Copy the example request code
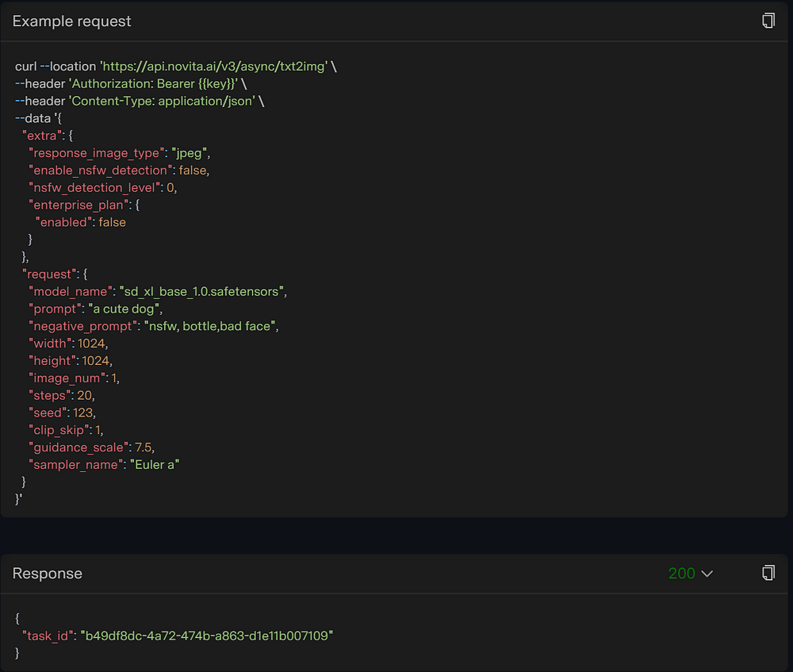Image resolution: width=793 pixels, height=672 pixels. 768,21
